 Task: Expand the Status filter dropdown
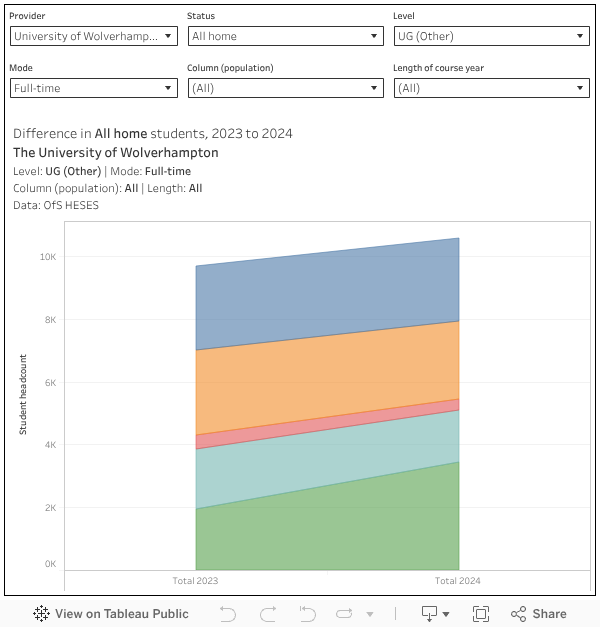pos(285,36)
